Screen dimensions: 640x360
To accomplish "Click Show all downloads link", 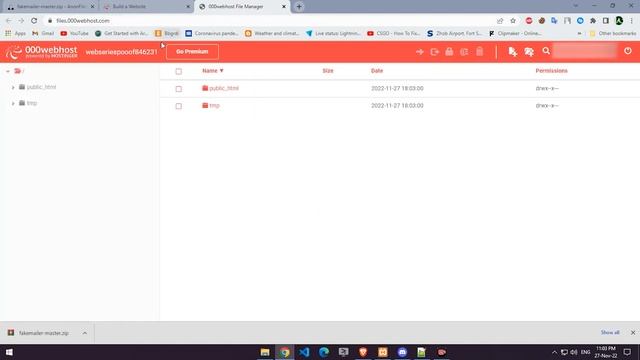I will pyautogui.click(x=610, y=333).
